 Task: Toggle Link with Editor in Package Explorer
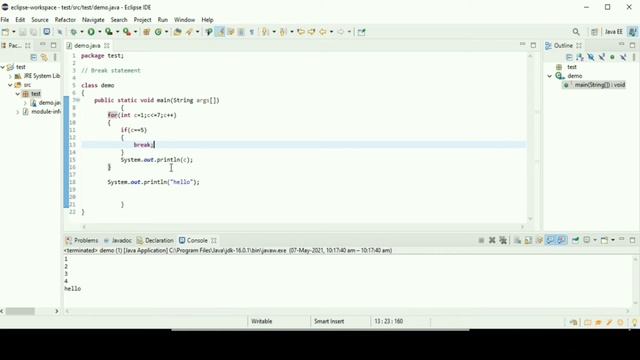click(x=44, y=57)
